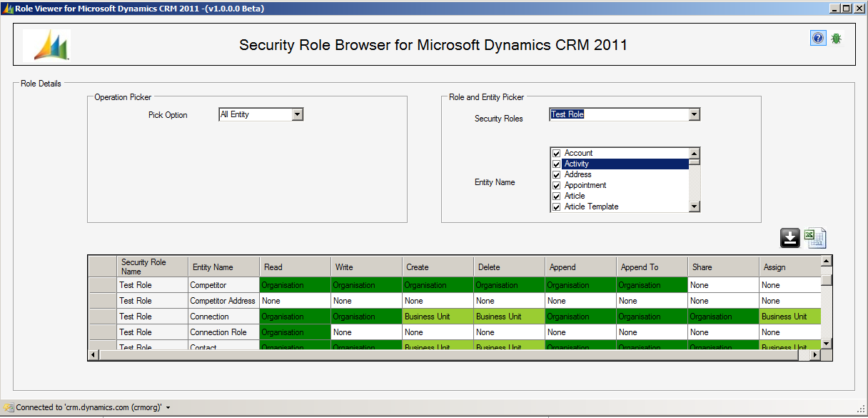Click grid horizontal scrollbar left arrow
The image size is (868, 418).
pos(94,354)
